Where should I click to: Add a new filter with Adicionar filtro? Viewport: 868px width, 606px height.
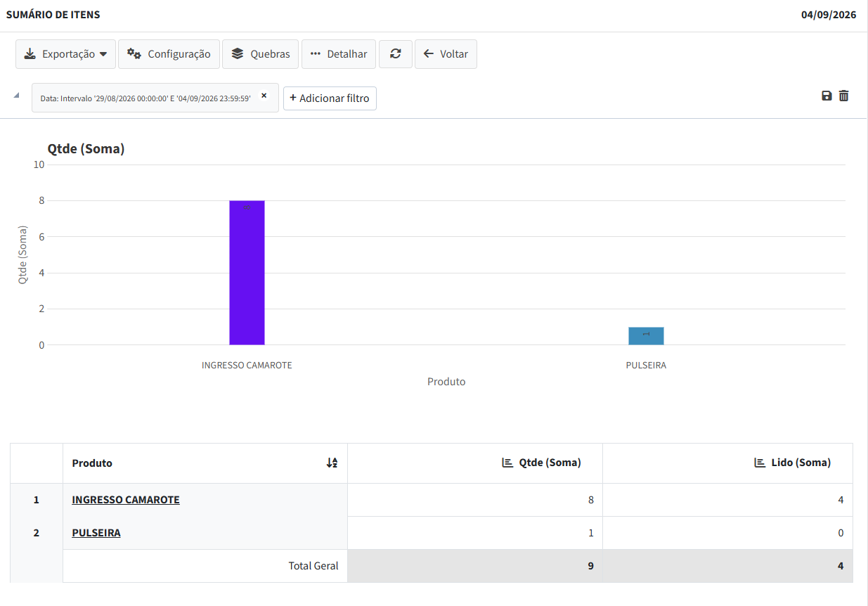click(x=330, y=98)
